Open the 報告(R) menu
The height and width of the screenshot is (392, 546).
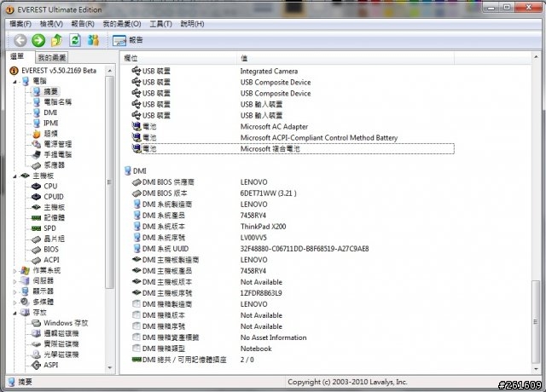click(83, 24)
